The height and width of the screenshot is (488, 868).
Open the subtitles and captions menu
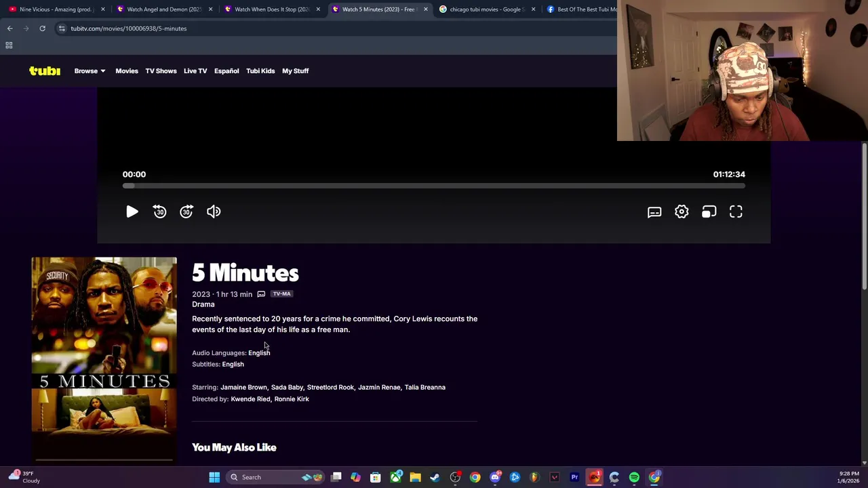[654, 212]
